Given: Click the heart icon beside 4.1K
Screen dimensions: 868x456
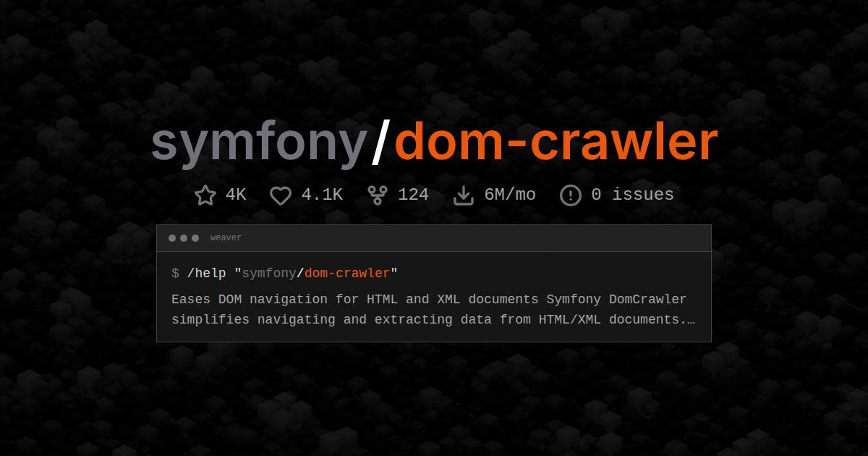Looking at the screenshot, I should (281, 195).
